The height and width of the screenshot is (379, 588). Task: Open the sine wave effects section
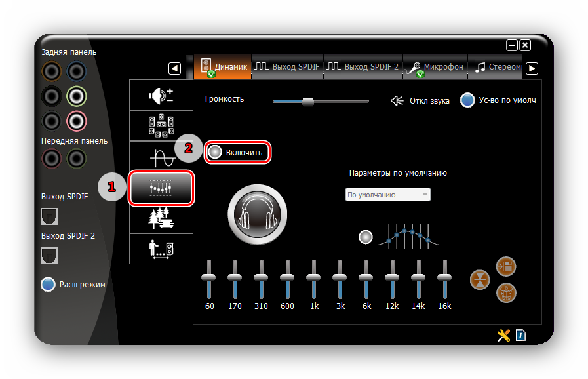point(161,156)
